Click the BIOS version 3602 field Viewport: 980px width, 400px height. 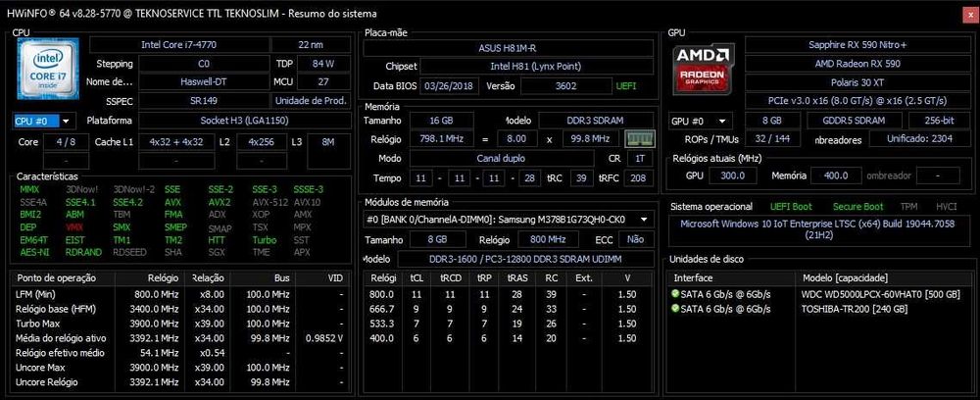[565, 85]
